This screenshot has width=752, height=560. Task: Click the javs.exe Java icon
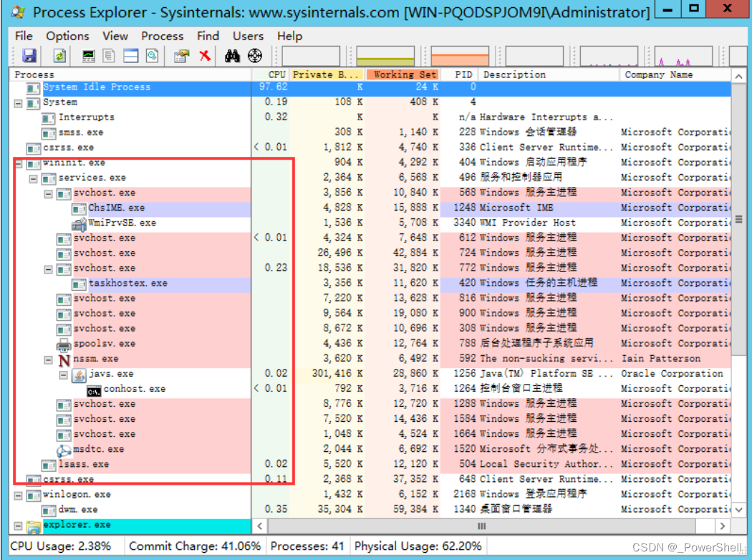coord(79,375)
